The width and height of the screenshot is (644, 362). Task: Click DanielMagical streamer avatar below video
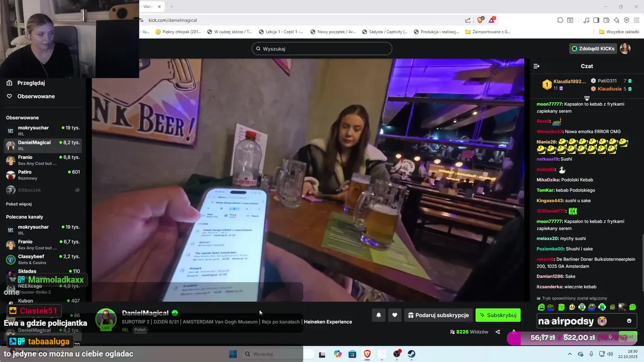click(106, 320)
